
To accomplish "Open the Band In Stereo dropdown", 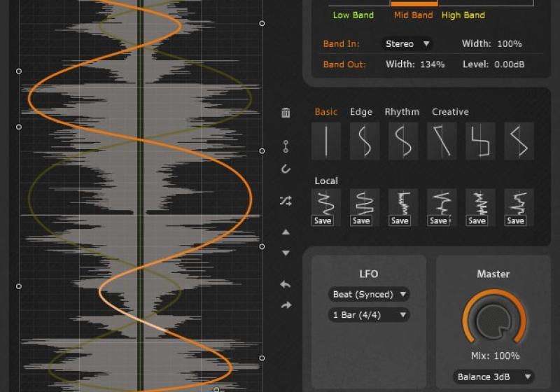I will click(407, 43).
